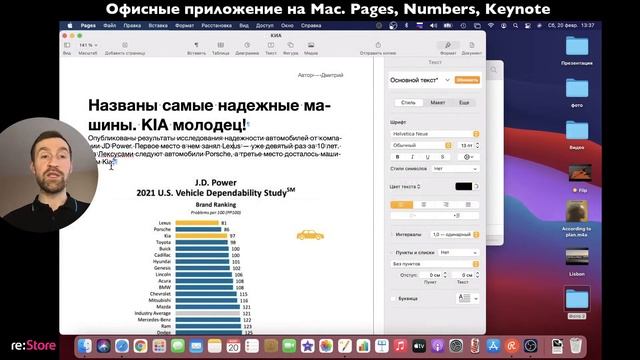Adjust the Пункт indent stepper
Image resolution: width=640 pixels, height=360 pixels.
pyautogui.click(x=445, y=275)
